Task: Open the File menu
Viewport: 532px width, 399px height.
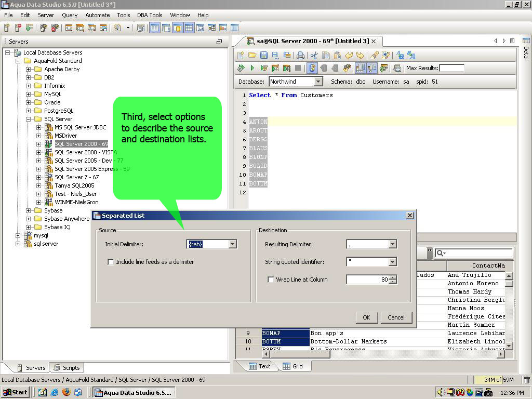Action: coord(8,15)
